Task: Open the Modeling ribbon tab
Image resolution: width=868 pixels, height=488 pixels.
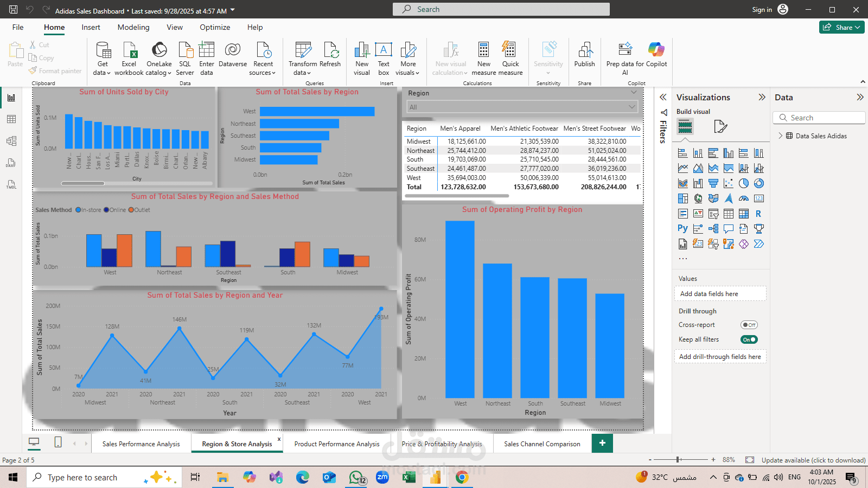Action: pos(133,27)
